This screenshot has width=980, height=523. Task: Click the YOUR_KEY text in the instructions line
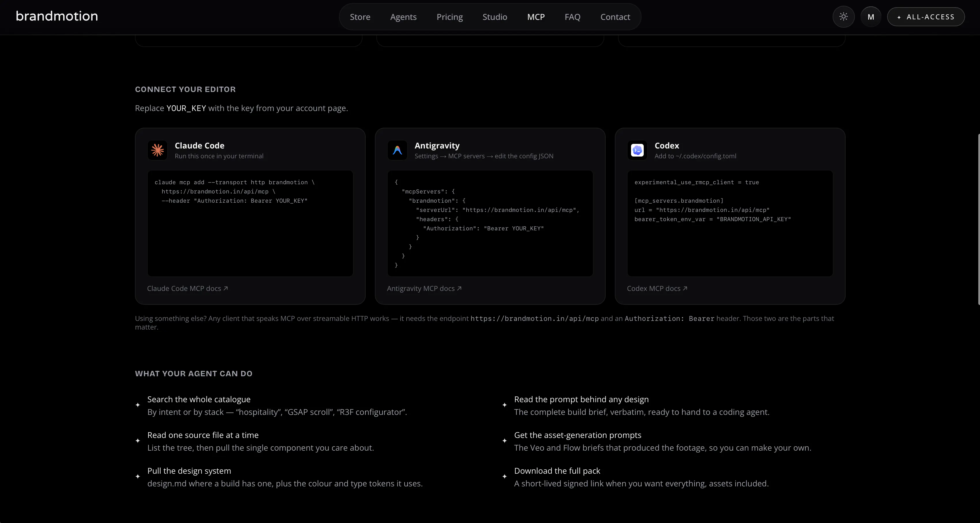coord(186,108)
